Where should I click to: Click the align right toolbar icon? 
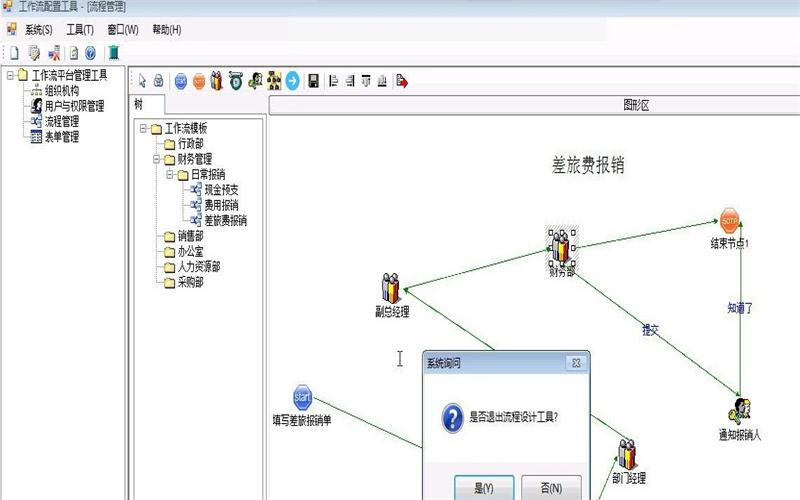coord(349,81)
